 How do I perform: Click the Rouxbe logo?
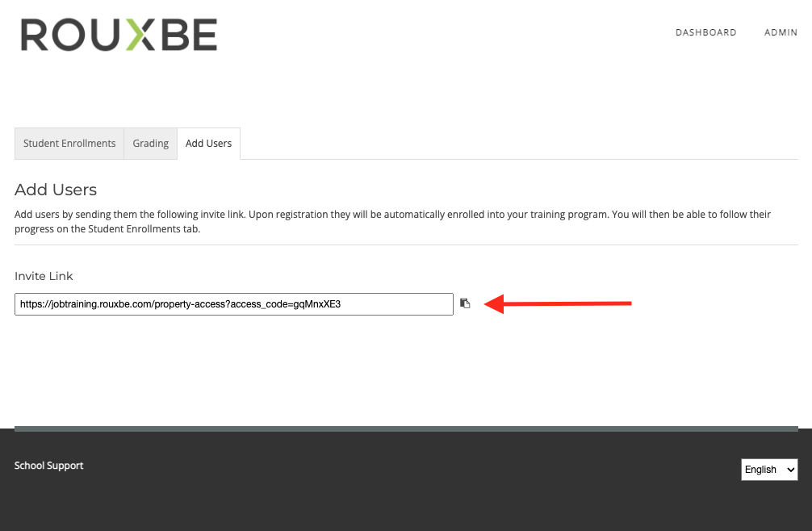119,35
